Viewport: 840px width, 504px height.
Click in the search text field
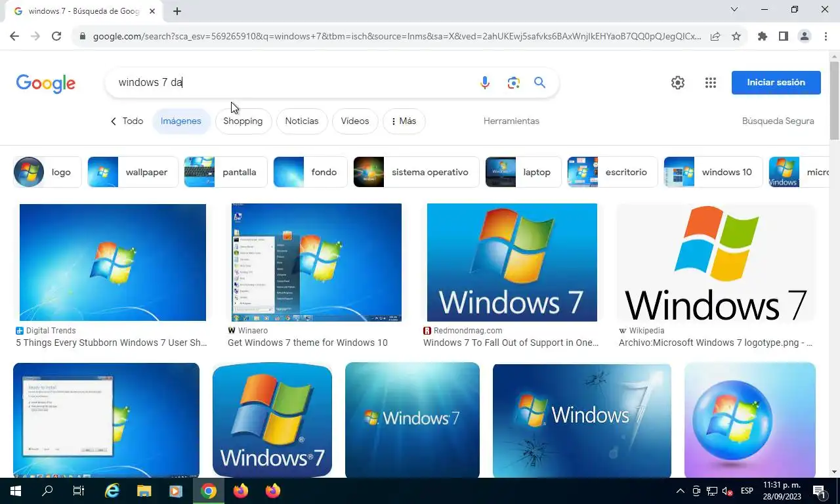[292, 83]
